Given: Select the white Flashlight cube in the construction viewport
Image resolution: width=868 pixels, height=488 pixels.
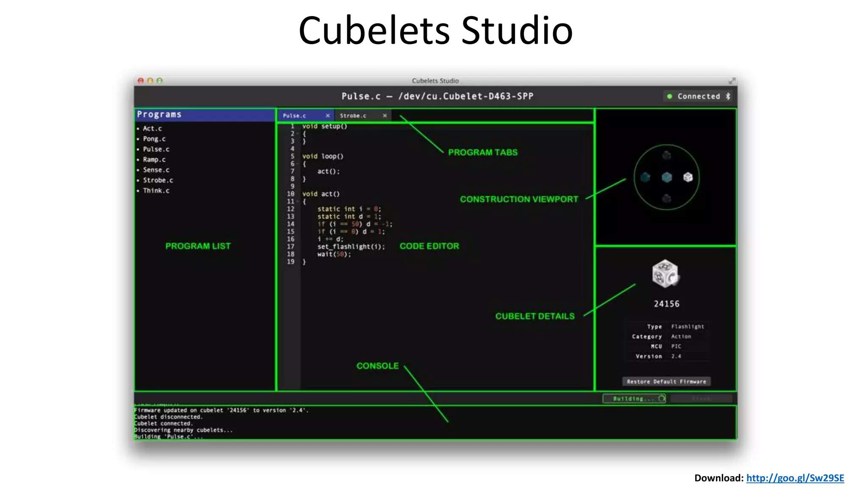Looking at the screenshot, I should click(x=688, y=177).
